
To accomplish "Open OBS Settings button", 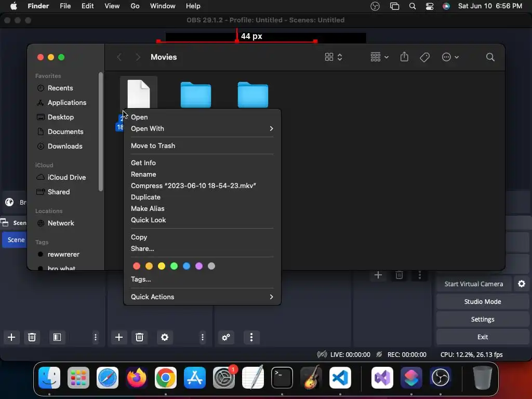I will [x=483, y=320].
